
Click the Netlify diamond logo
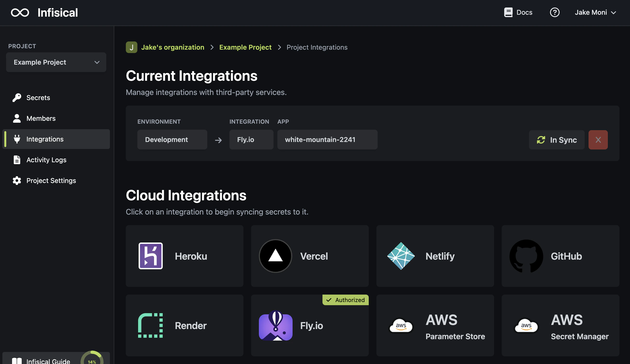pyautogui.click(x=401, y=256)
